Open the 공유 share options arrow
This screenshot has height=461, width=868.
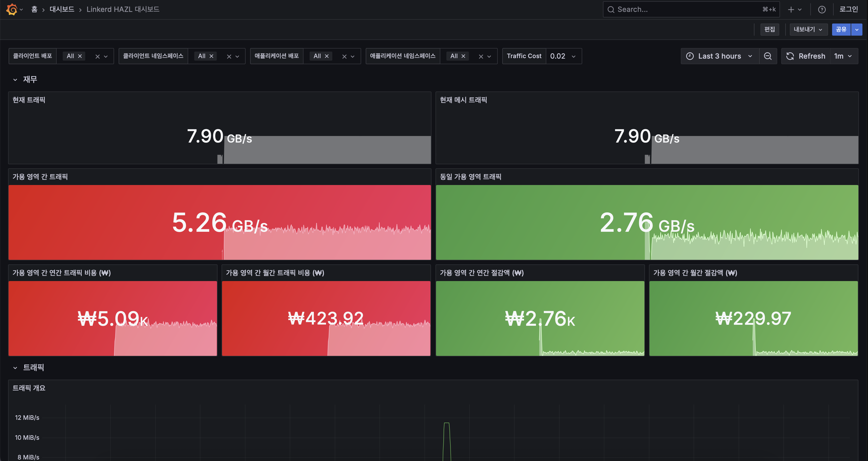pyautogui.click(x=857, y=29)
